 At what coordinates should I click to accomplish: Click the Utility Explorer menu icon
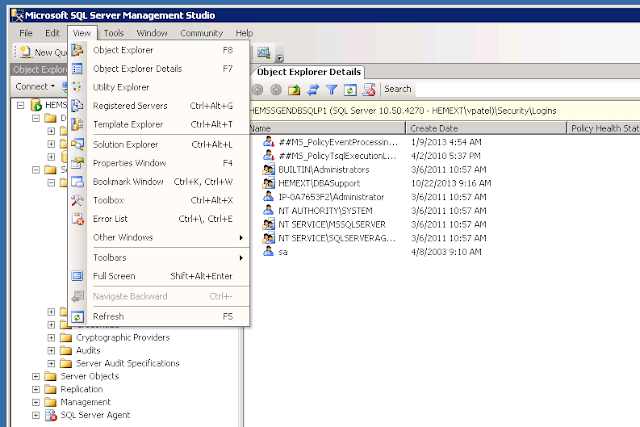pyautogui.click(x=77, y=87)
